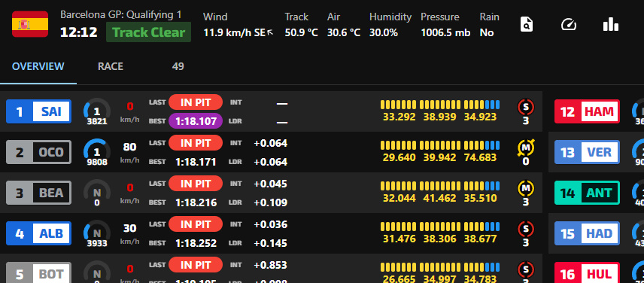Click ALB's speed reading 30 km/h
The height and width of the screenshot is (283, 644).
[x=130, y=234]
